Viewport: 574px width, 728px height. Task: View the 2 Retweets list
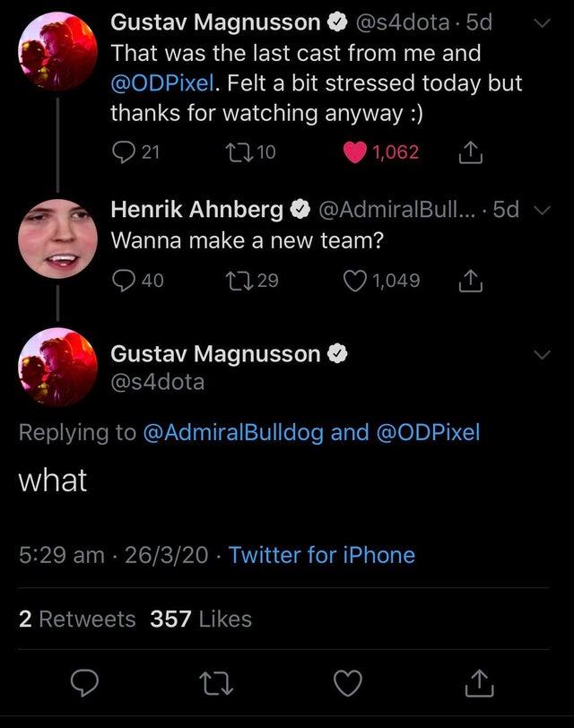pos(77,619)
